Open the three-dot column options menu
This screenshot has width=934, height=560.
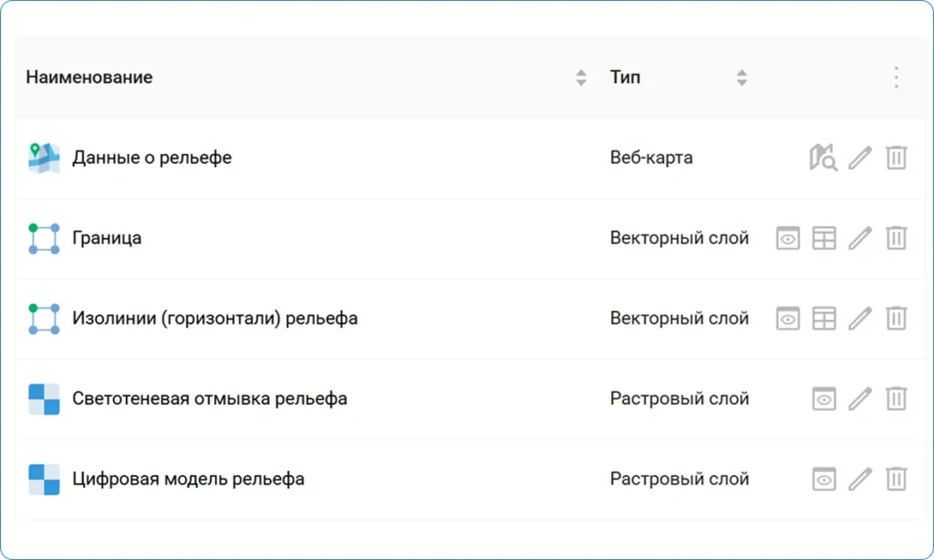pyautogui.click(x=897, y=78)
